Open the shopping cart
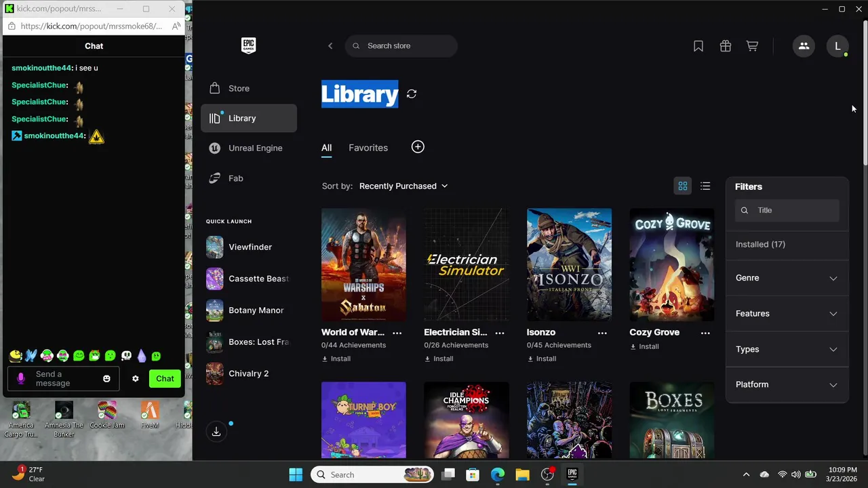Screen dimensions: 868x488 click(752, 46)
